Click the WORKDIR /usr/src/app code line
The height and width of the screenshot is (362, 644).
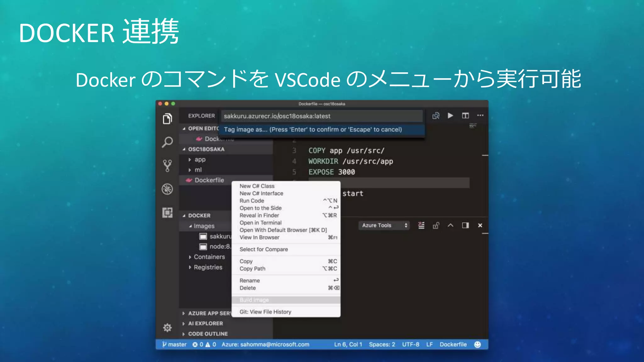tap(351, 161)
